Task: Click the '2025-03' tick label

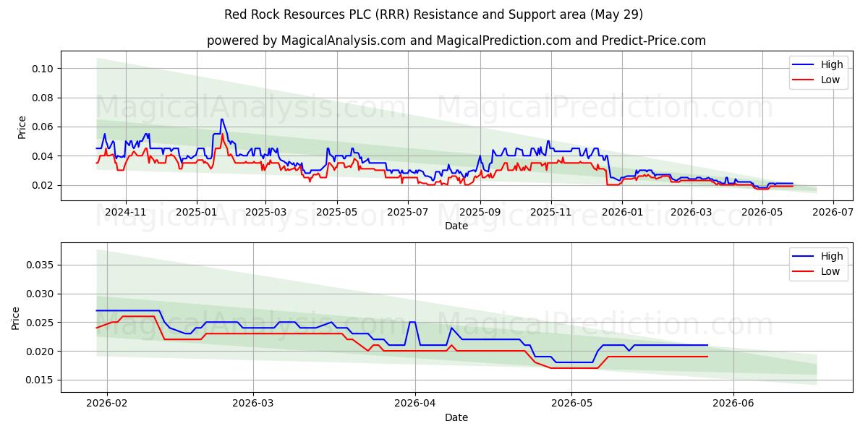Action: coord(265,213)
